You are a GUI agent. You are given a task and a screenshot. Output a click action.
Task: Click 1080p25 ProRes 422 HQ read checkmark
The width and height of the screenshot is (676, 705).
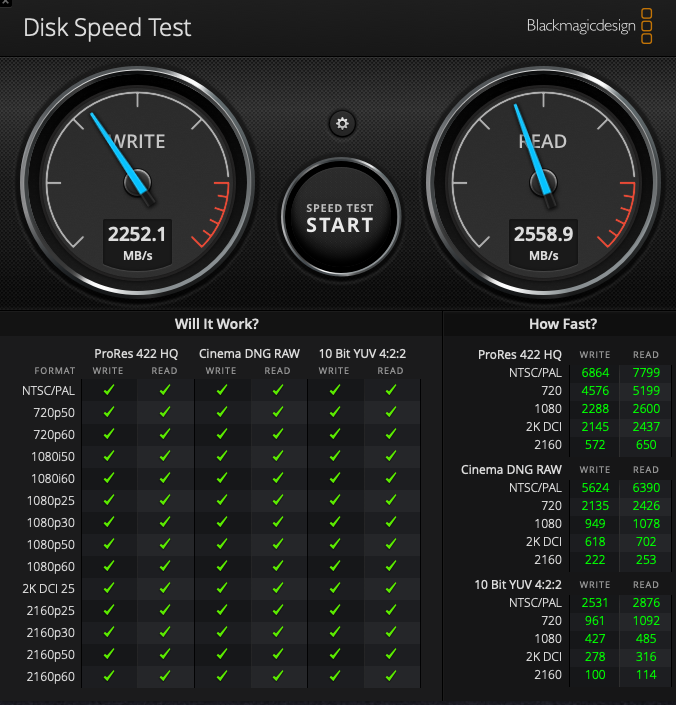click(x=165, y=500)
